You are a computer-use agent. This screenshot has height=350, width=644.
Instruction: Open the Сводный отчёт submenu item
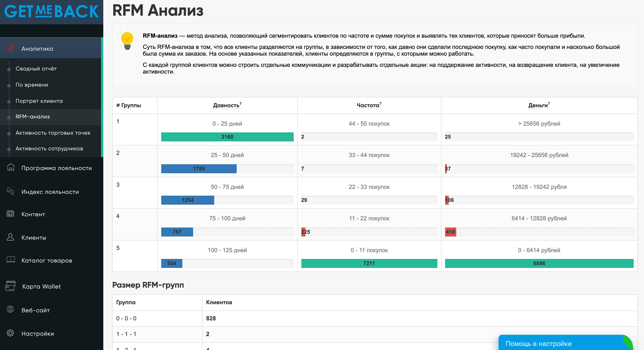coord(36,69)
